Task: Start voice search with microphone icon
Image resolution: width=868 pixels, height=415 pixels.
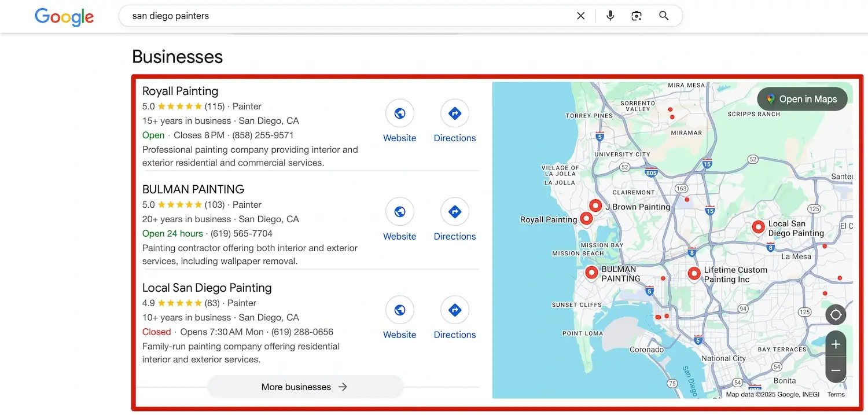Action: pos(610,16)
